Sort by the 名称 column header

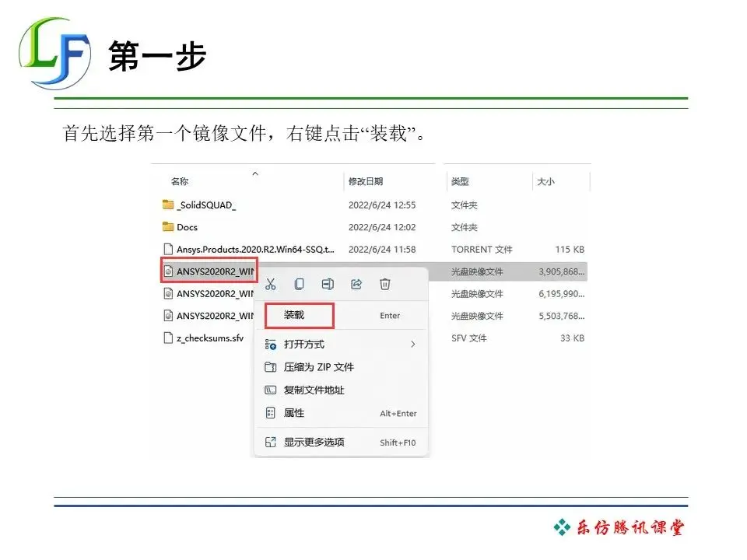pos(180,181)
